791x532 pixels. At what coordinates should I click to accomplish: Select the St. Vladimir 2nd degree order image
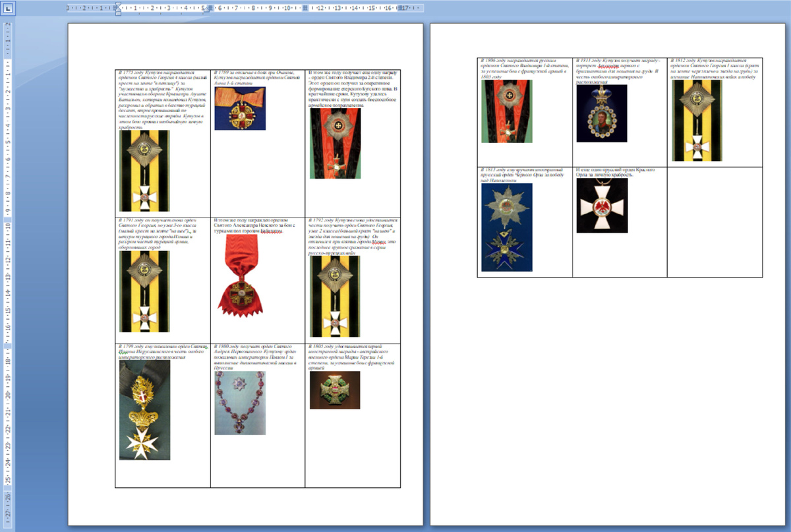[x=336, y=144]
